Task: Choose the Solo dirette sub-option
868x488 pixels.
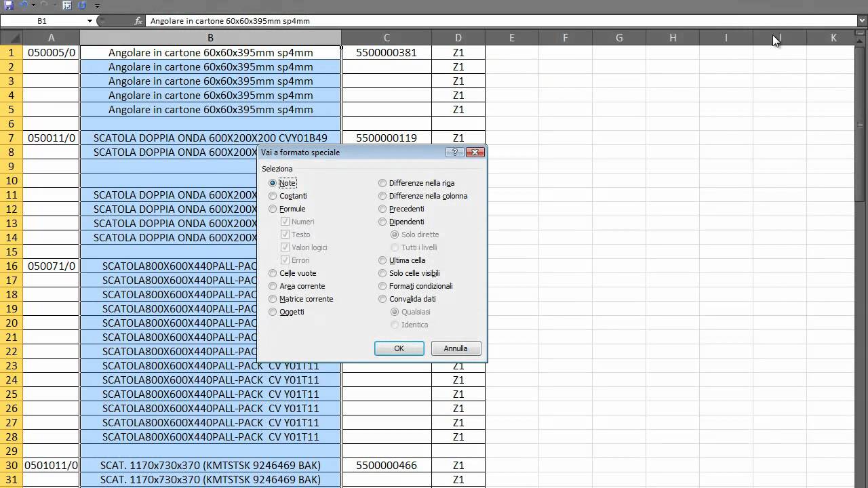Action: (395, 235)
